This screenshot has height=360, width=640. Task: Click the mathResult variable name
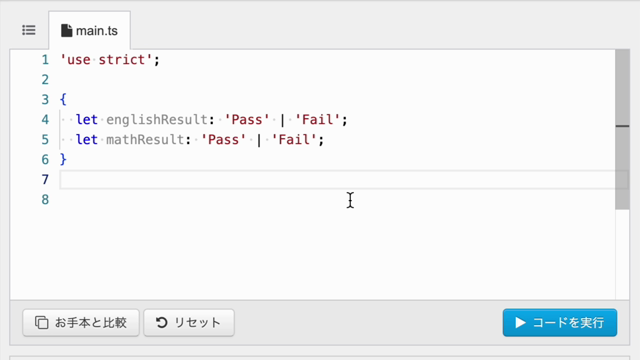point(145,140)
